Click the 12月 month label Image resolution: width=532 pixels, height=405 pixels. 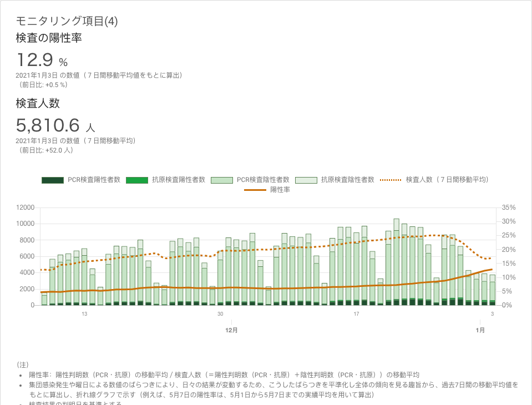click(x=231, y=330)
